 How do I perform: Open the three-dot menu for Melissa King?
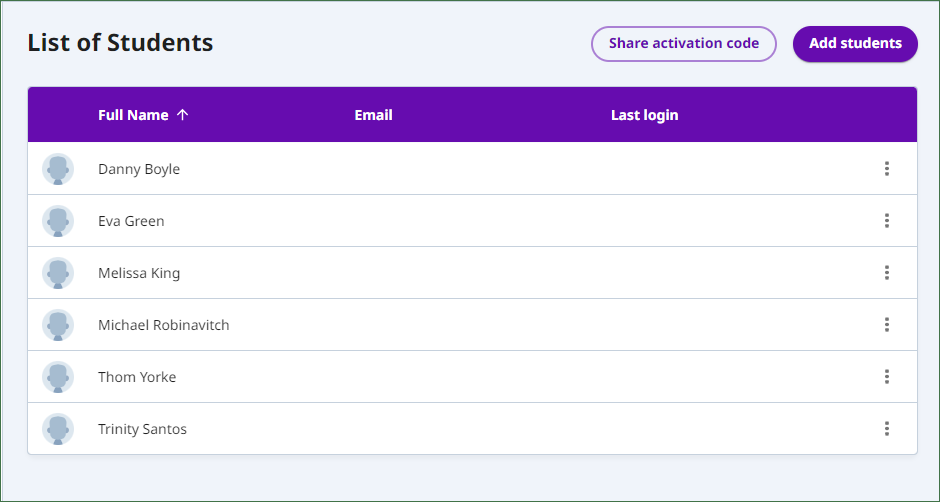click(x=887, y=272)
